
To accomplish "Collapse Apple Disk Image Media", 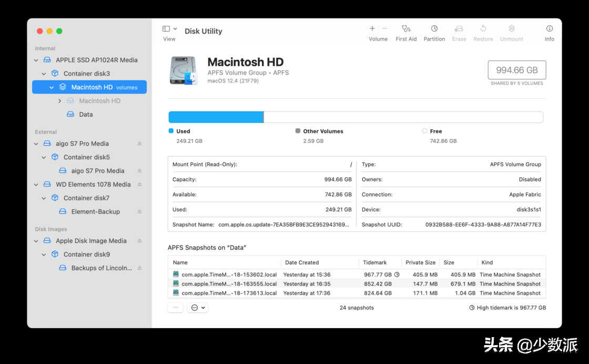I will coord(36,241).
